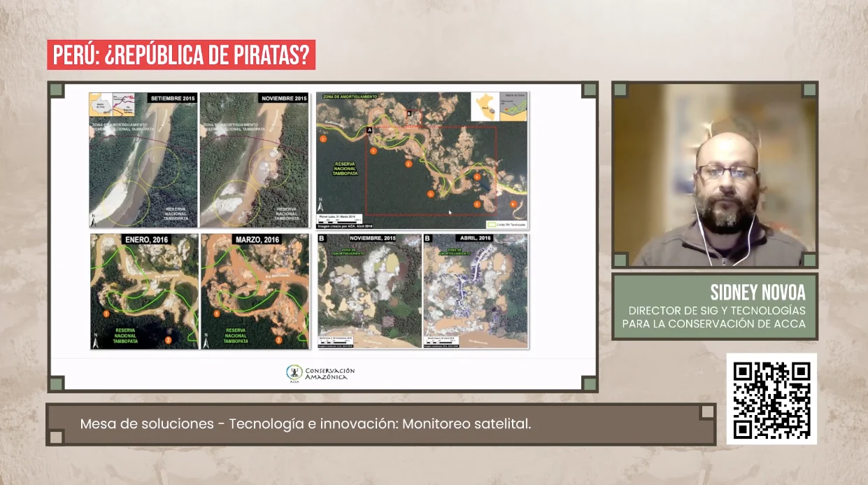Select the Mesa de soluciones caption bar

coord(308,423)
